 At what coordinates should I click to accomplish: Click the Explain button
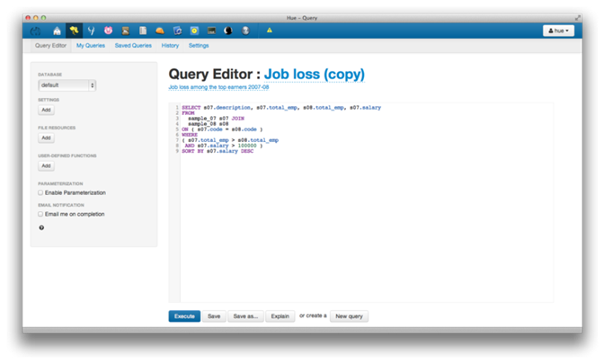[x=280, y=316]
